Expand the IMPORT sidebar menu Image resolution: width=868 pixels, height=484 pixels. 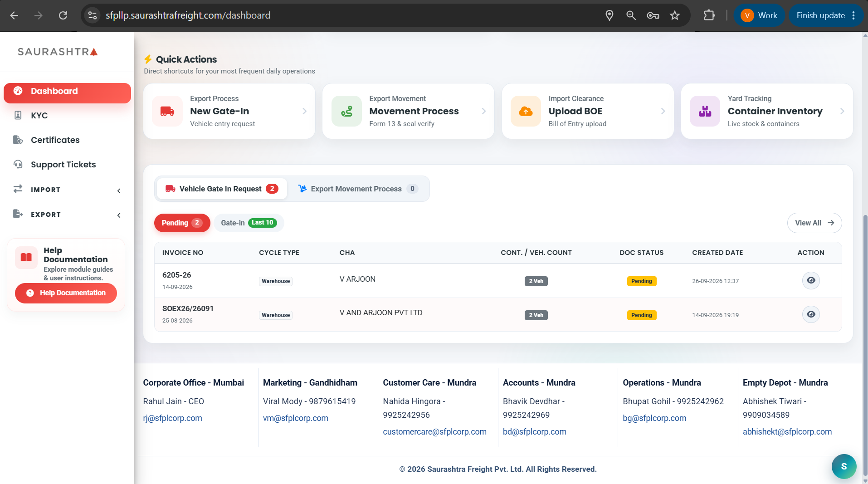(x=67, y=190)
